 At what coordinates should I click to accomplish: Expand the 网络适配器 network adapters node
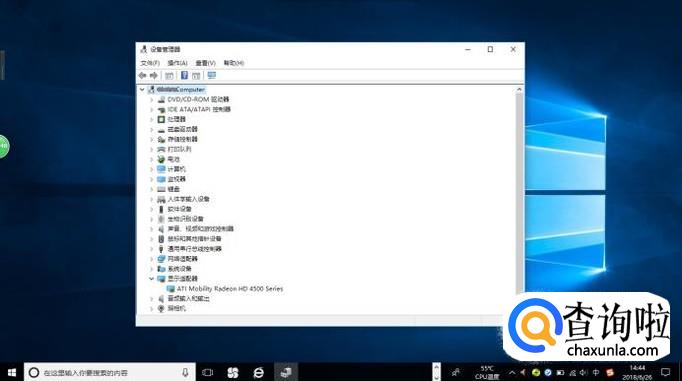151,259
